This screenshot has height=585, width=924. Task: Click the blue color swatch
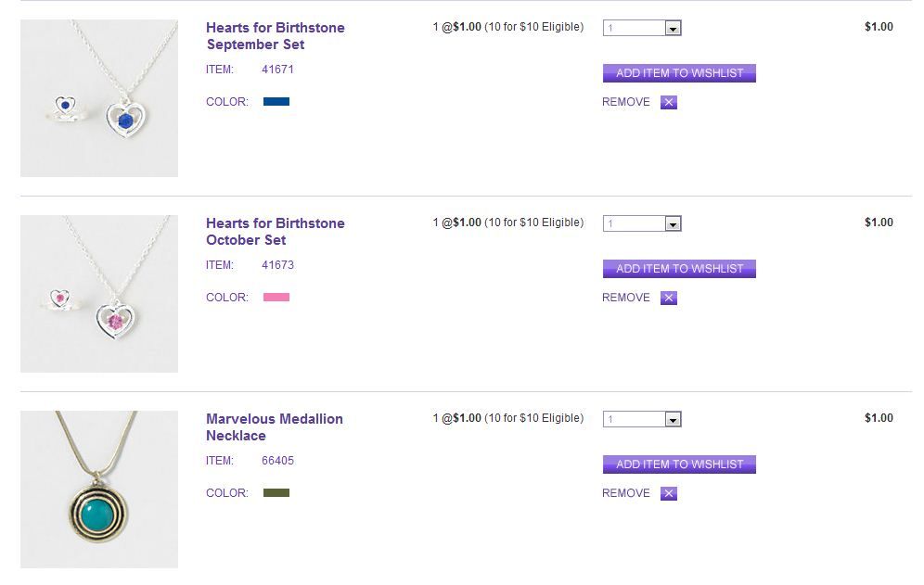276,102
